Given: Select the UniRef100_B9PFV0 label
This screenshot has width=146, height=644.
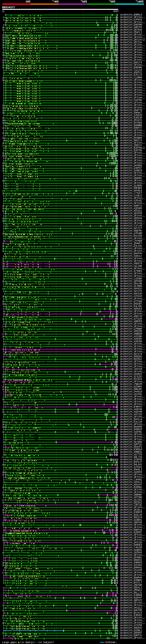Looking at the screenshot, I should tap(131, 635).
